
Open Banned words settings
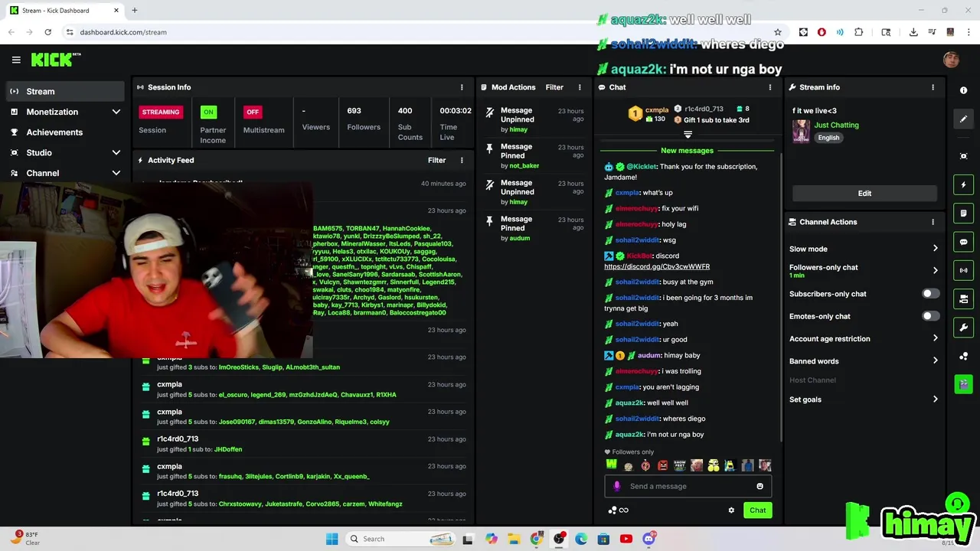[x=864, y=361]
